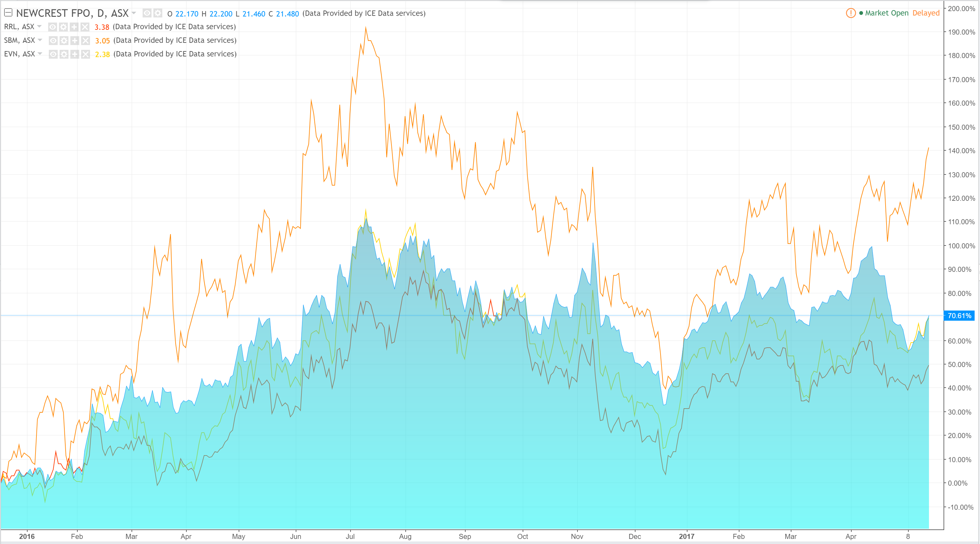Screen dimensions: 980x544
Task: Click the Market Open status label
Action: tap(887, 13)
